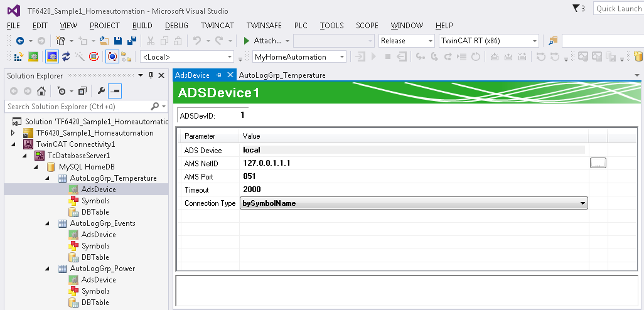Open the Attach button dropdown arrow
Screen dimensions: 644x310
[287, 41]
